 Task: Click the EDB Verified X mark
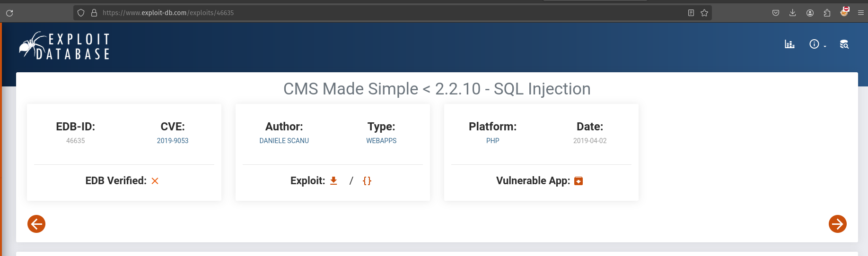coord(155,181)
